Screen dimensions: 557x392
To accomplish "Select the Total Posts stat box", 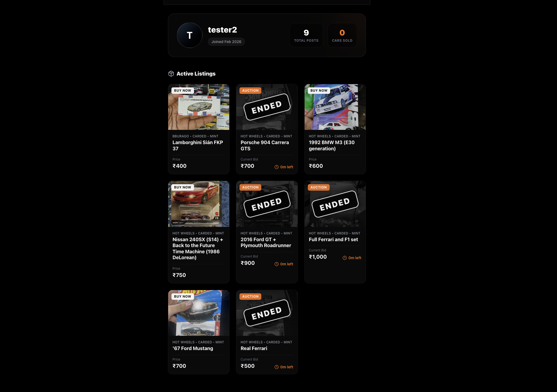I will 306,35.
